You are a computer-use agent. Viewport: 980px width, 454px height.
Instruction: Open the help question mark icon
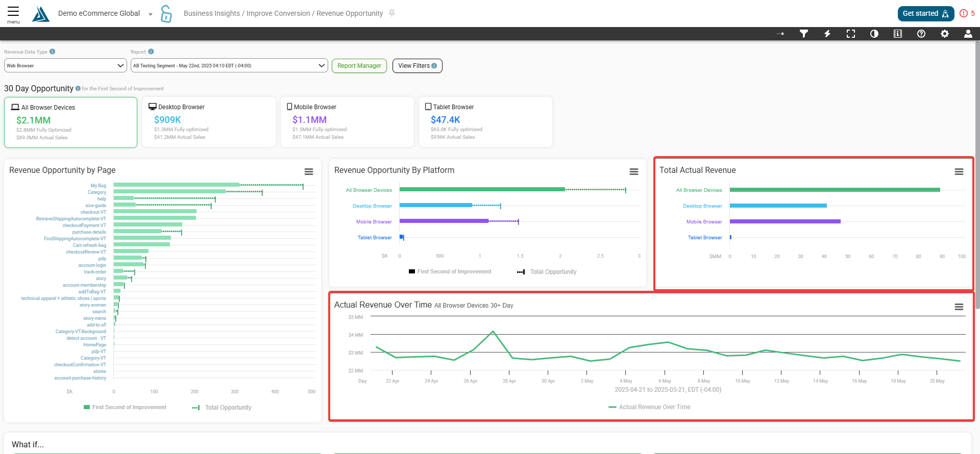pyautogui.click(x=921, y=34)
